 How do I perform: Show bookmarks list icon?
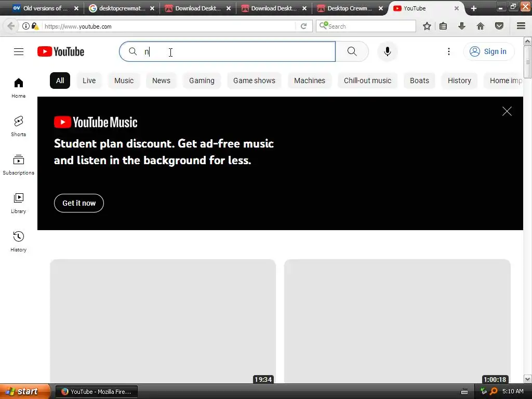pyautogui.click(x=443, y=26)
